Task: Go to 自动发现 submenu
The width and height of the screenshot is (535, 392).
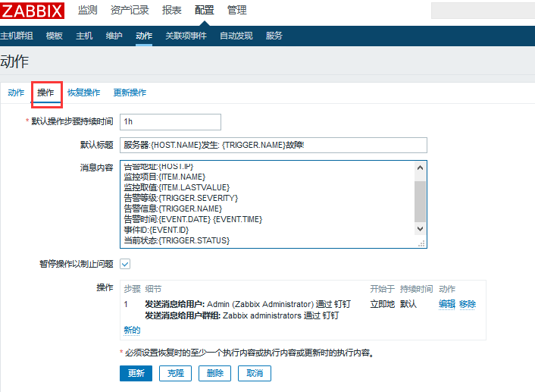Action: click(x=236, y=36)
